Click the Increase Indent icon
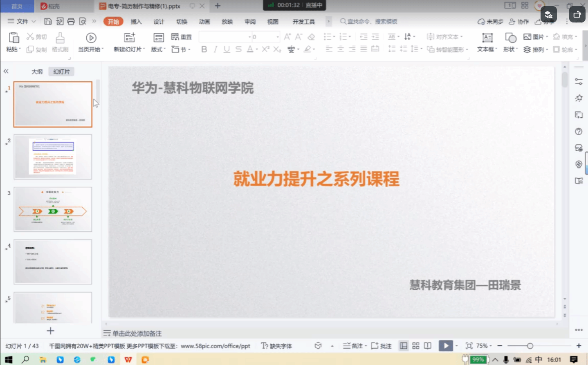Image resolution: width=588 pixels, height=365 pixels. (375, 37)
